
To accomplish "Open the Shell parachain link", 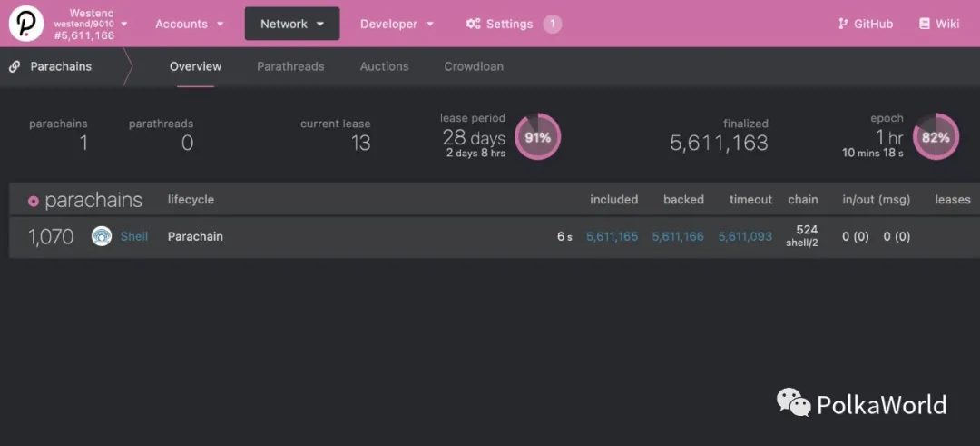I will tap(133, 236).
